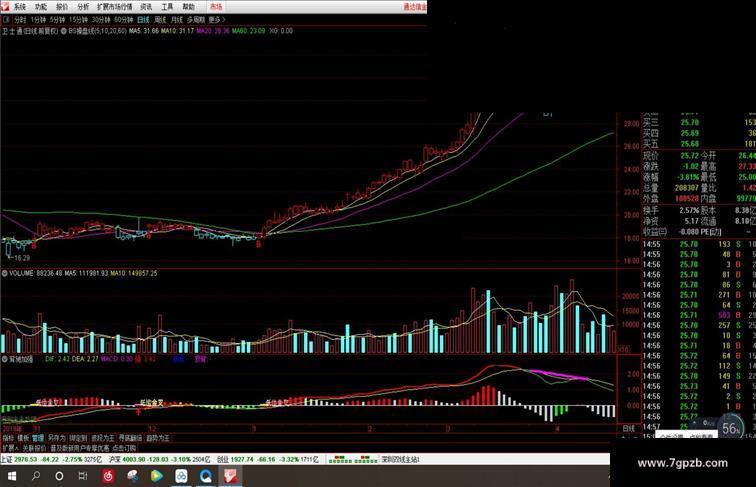The image size is (756, 487).
Task: Open the 扩展市场行情 menu
Action: point(115,7)
